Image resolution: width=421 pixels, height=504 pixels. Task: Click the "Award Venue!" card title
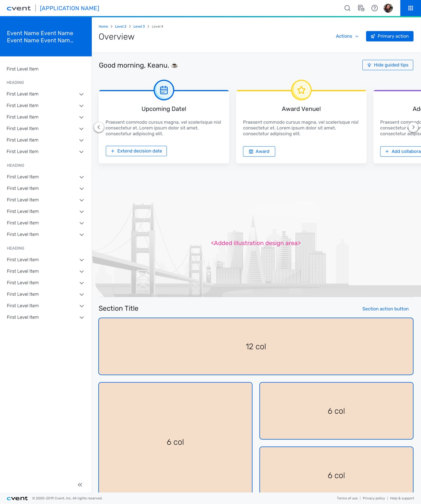(301, 109)
